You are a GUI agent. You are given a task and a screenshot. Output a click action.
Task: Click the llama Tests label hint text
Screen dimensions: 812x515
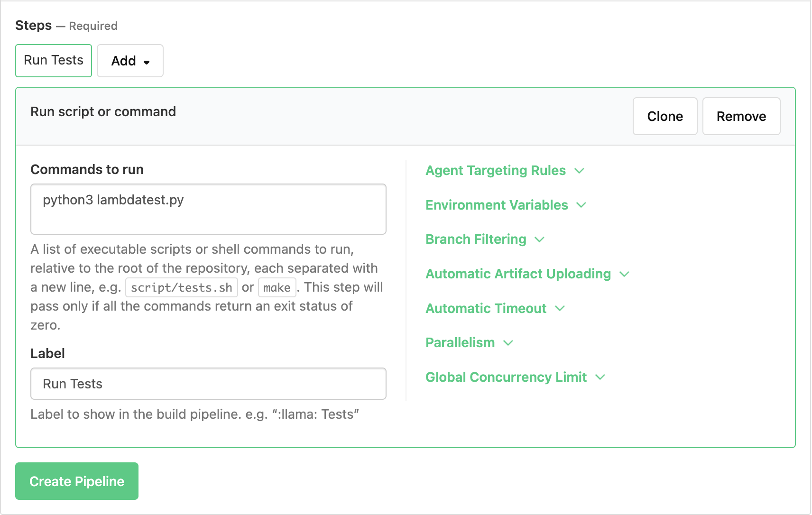tap(194, 414)
